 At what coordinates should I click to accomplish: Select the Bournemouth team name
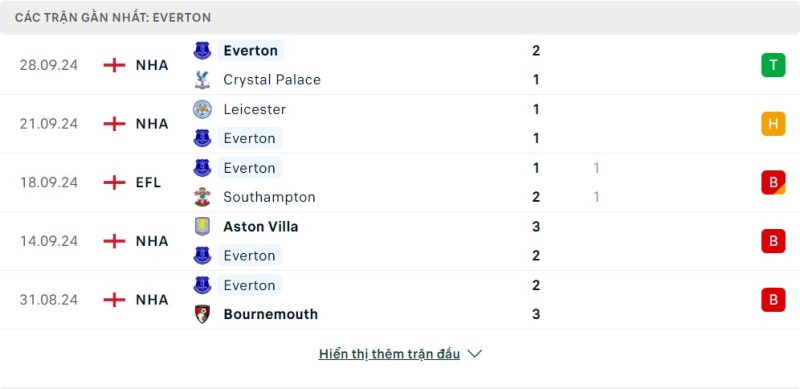[270, 314]
